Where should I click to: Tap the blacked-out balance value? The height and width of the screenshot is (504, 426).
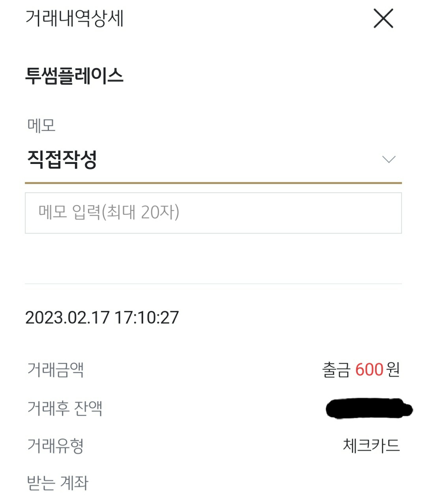click(369, 409)
